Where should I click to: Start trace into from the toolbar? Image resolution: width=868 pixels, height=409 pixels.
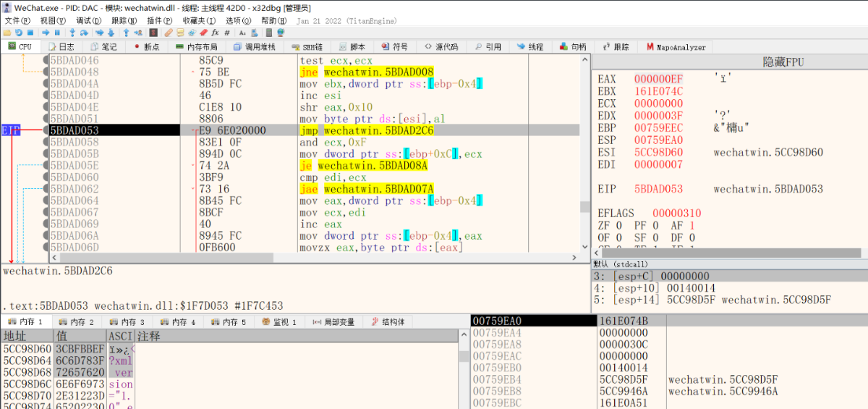[x=99, y=33]
